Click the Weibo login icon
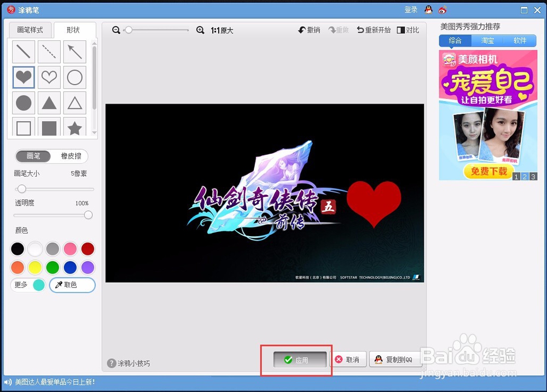 (443, 10)
